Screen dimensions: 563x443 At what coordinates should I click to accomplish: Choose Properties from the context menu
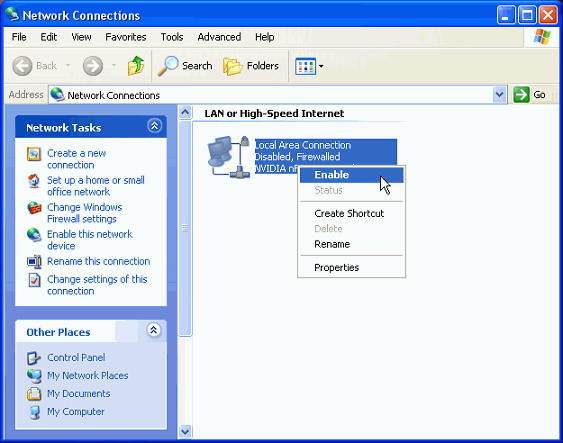[x=352, y=267]
